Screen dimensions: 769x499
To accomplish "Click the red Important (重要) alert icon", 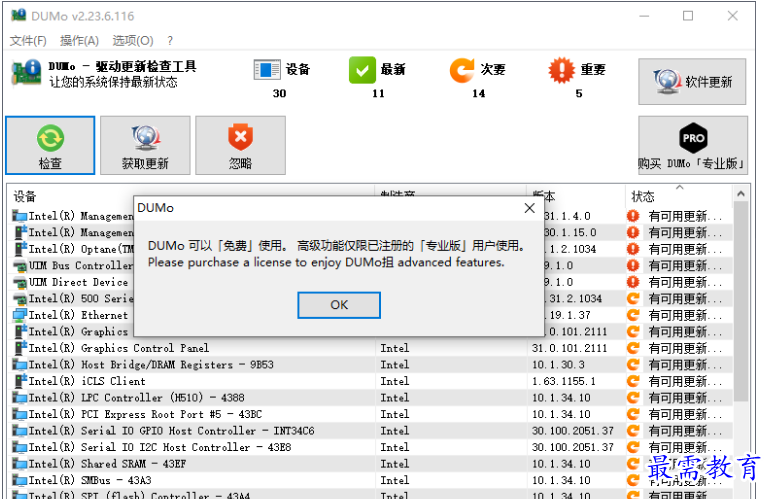I will 562,70.
